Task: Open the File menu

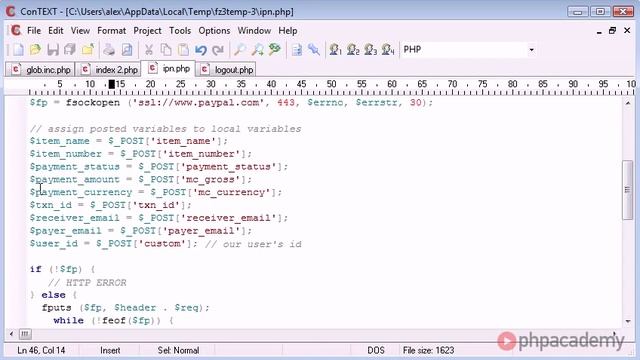Action: (x=34, y=31)
